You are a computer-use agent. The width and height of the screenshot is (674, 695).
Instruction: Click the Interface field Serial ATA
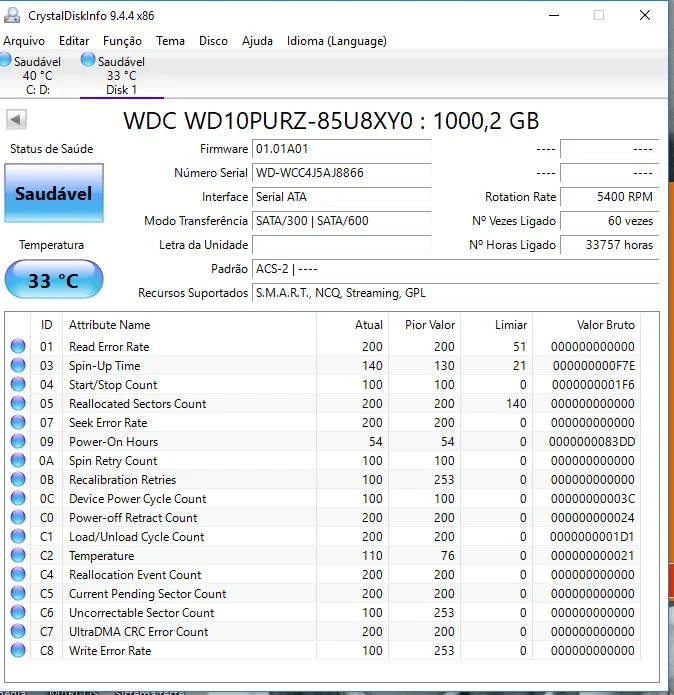pos(341,197)
